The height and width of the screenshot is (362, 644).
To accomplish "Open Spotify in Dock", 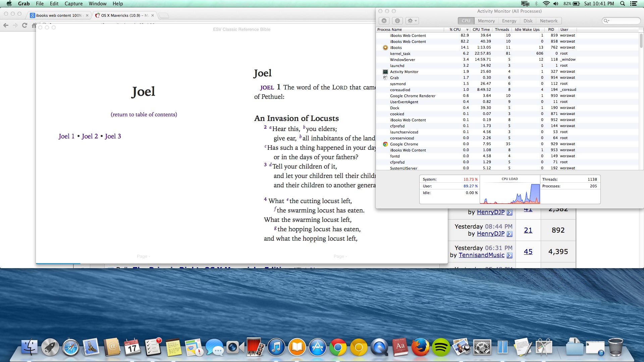I will (x=441, y=347).
